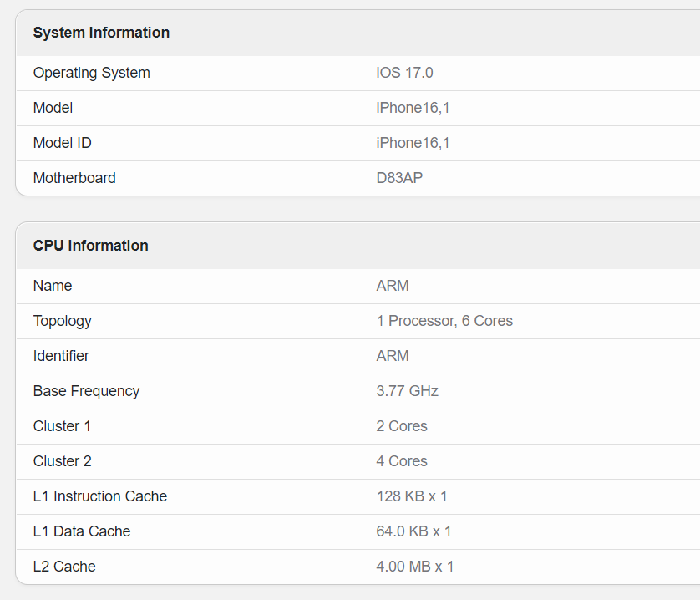Select the Model ID row label
The width and height of the screenshot is (700, 600).
(62, 143)
